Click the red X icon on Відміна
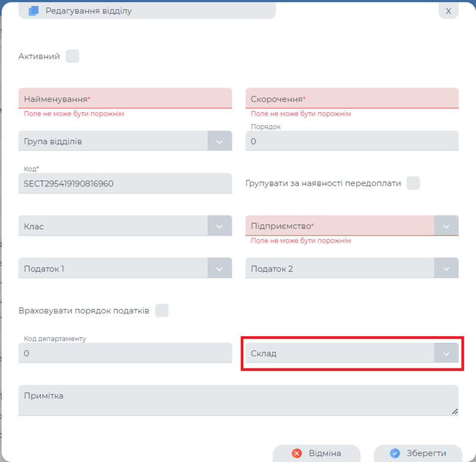Image resolution: width=476 pixels, height=462 pixels. 297,453
